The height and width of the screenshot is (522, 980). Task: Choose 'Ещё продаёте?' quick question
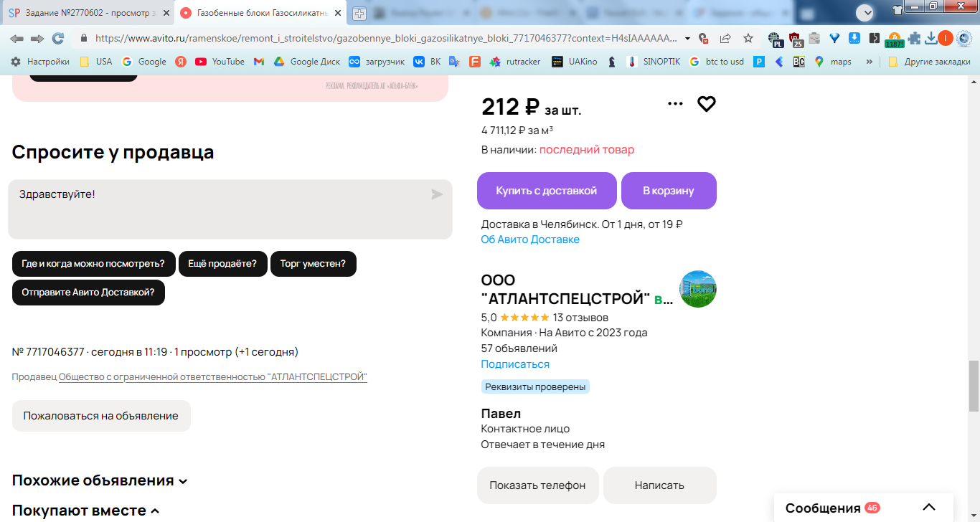pos(222,264)
